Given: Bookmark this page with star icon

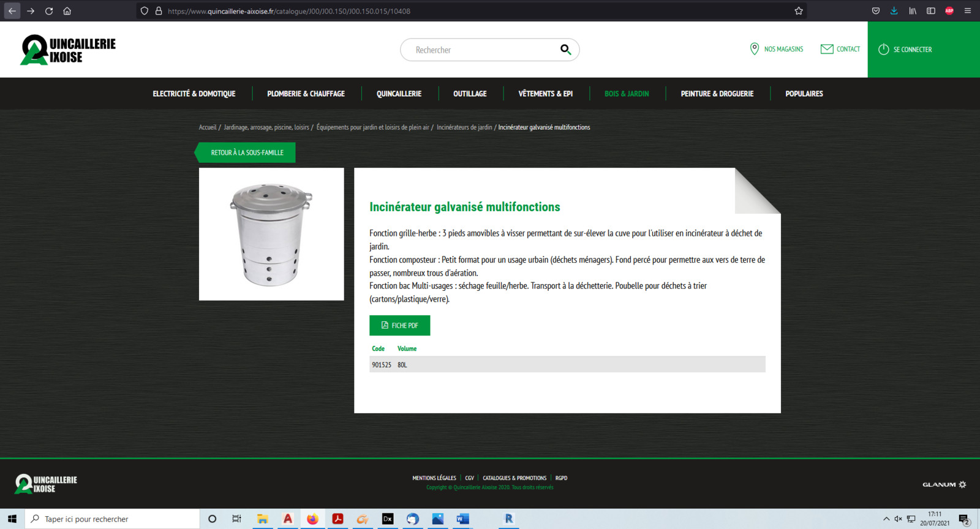Looking at the screenshot, I should [799, 11].
